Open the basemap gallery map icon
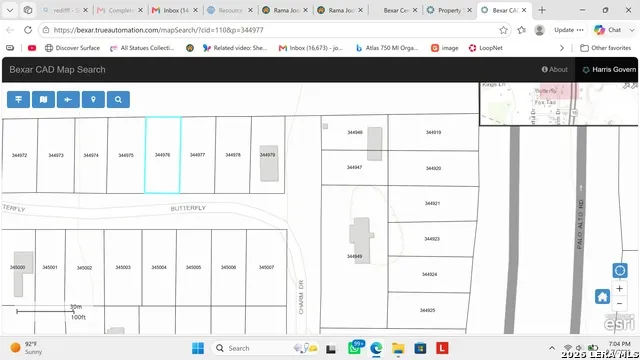 click(43, 99)
